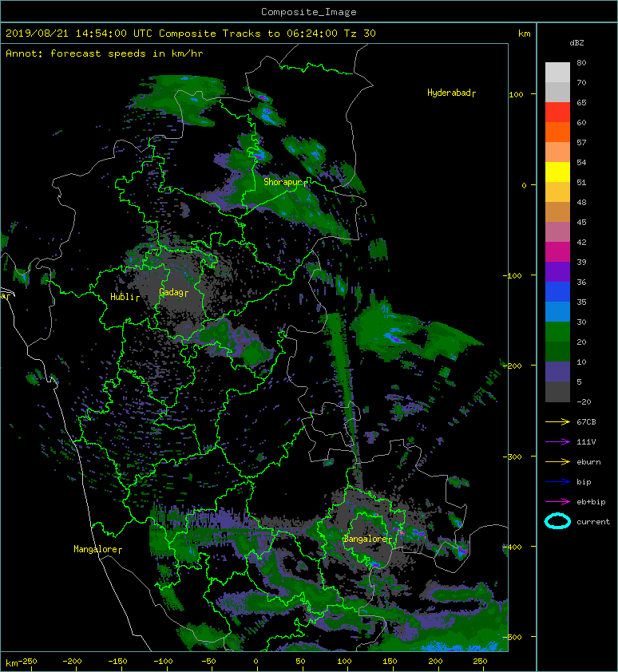
Task: Click the orange 60 dBZ color swatch
Action: (557, 132)
